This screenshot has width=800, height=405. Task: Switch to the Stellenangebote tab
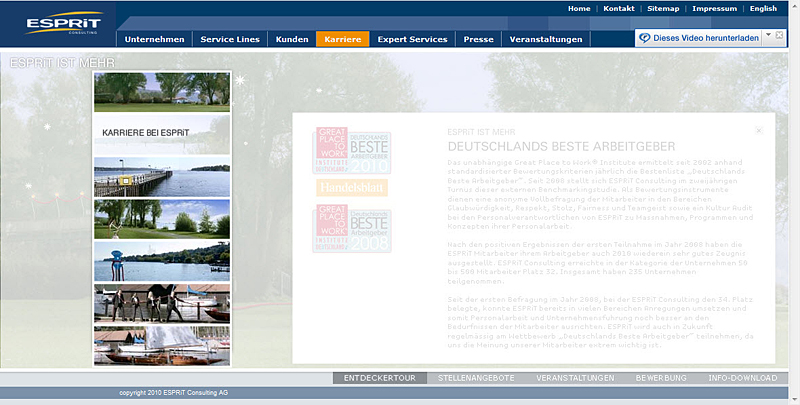pos(475,378)
